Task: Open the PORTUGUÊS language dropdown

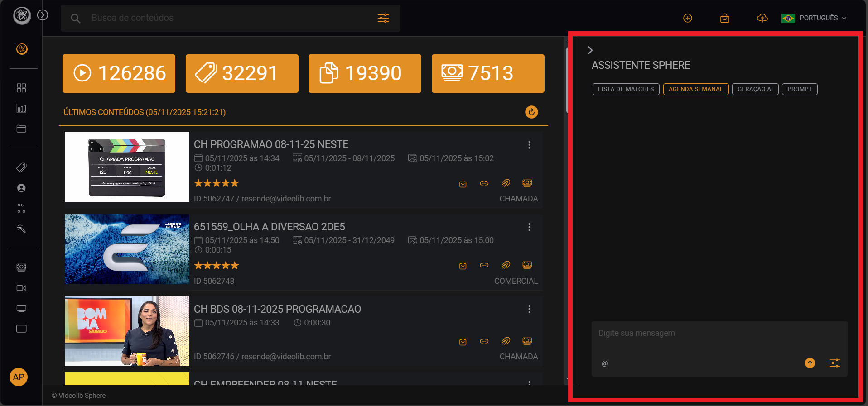Action: point(814,18)
